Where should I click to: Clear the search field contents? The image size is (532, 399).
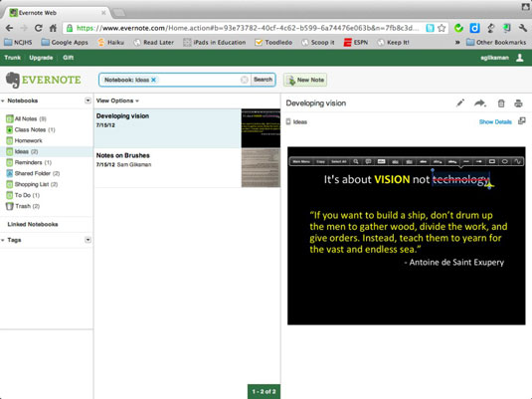244,80
